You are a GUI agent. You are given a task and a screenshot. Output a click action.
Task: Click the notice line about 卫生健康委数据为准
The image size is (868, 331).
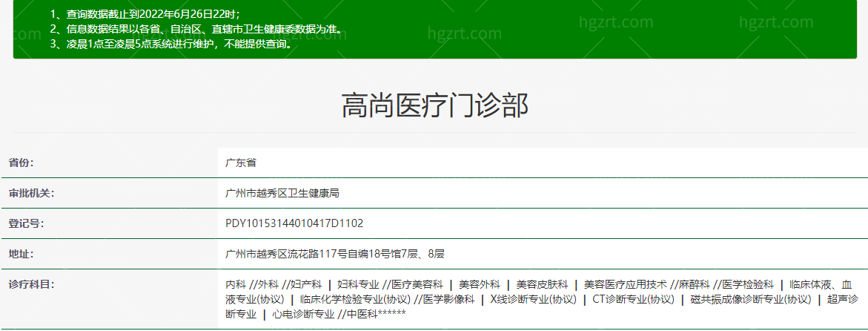point(196,30)
